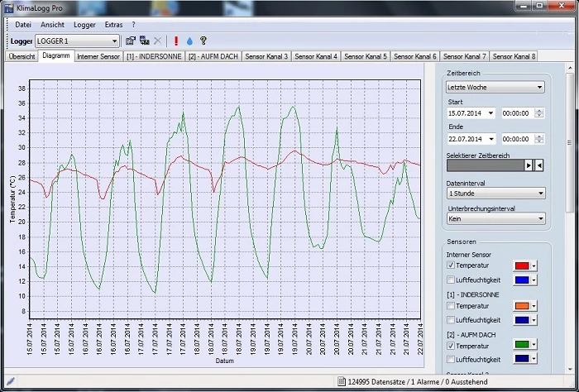
Task: Switch to the Übersicht tab
Action: [22, 56]
